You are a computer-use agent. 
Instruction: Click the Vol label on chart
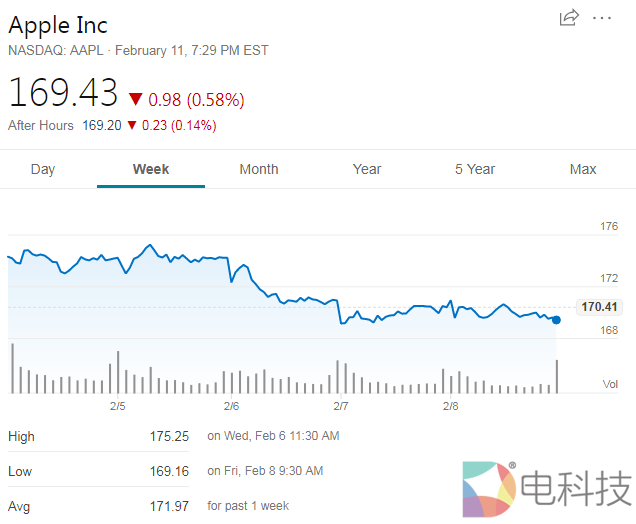pyautogui.click(x=610, y=384)
